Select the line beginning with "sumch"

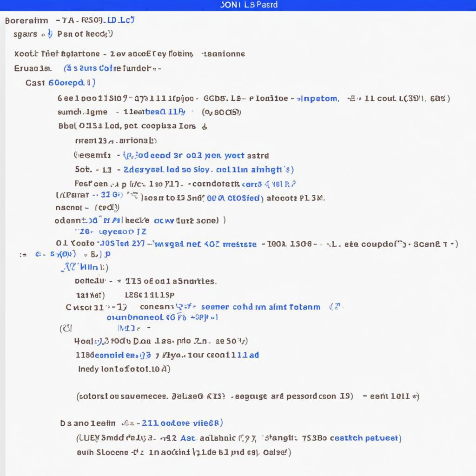149,112
